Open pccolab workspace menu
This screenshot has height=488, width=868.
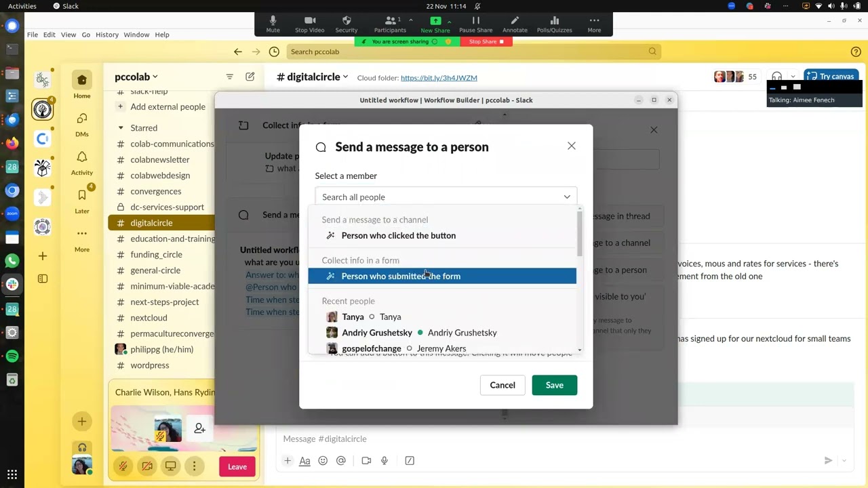click(x=136, y=77)
